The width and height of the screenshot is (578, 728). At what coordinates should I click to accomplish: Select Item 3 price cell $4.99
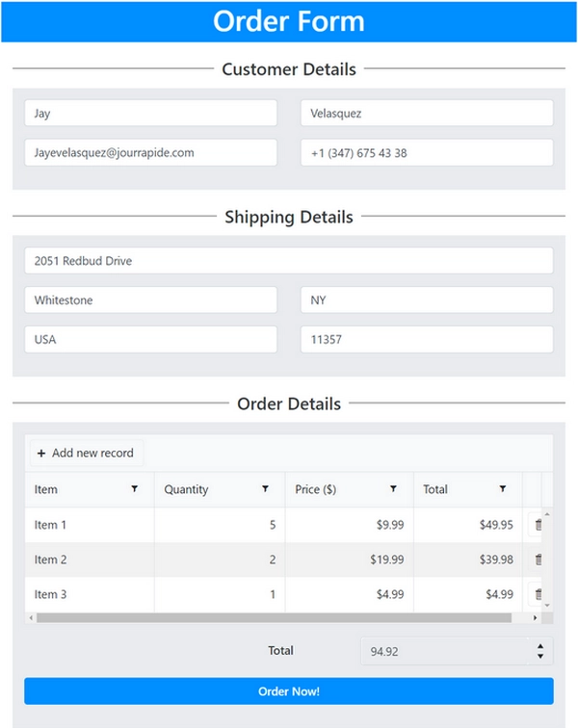(350, 594)
